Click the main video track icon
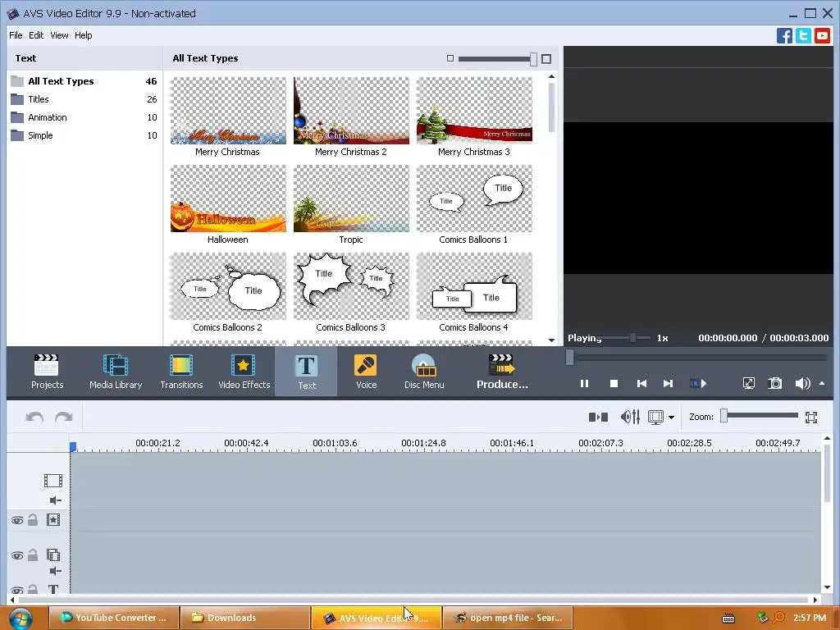Screen dimensions: 840x630 click(53, 481)
